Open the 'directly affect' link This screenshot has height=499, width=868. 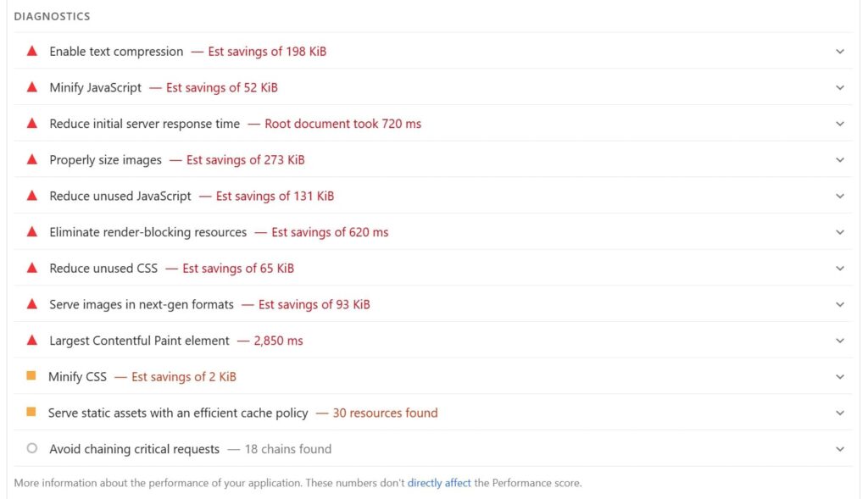[438, 484]
